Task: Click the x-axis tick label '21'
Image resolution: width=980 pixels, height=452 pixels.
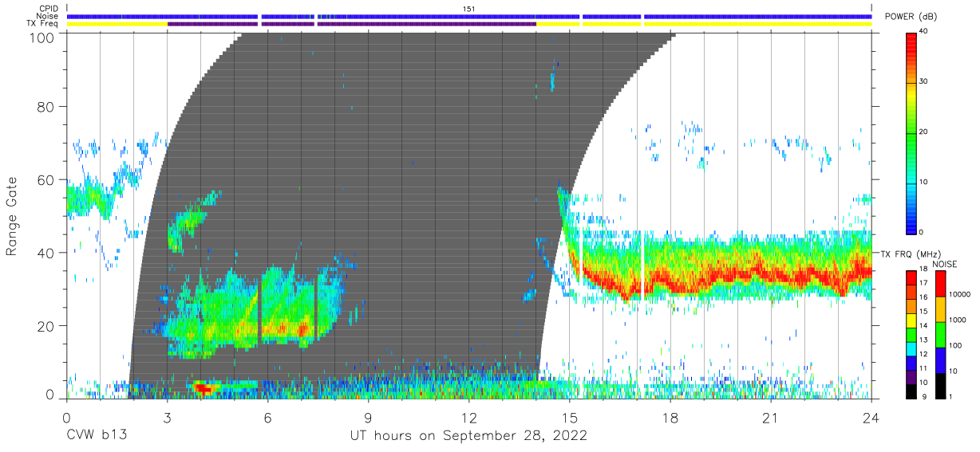Action: click(771, 417)
